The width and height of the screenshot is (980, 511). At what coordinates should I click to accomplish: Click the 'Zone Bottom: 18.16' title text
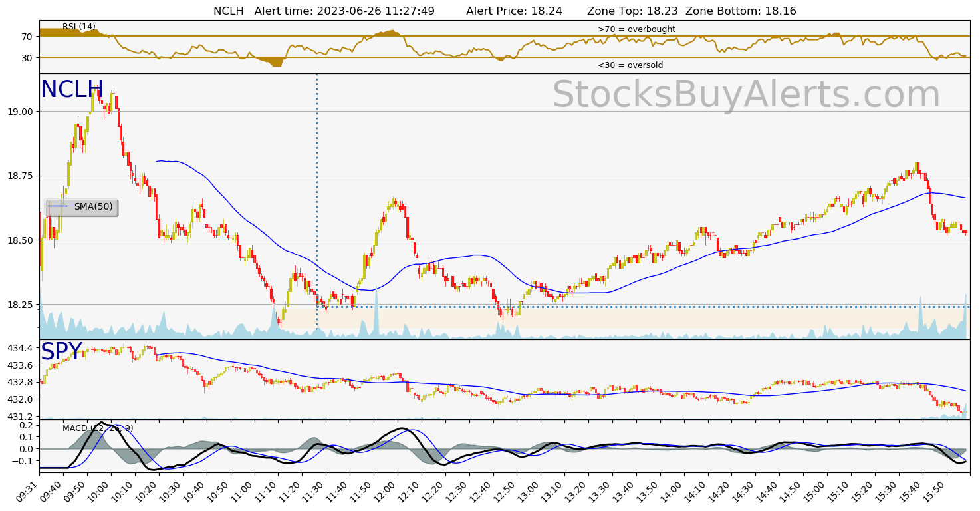[x=741, y=11]
